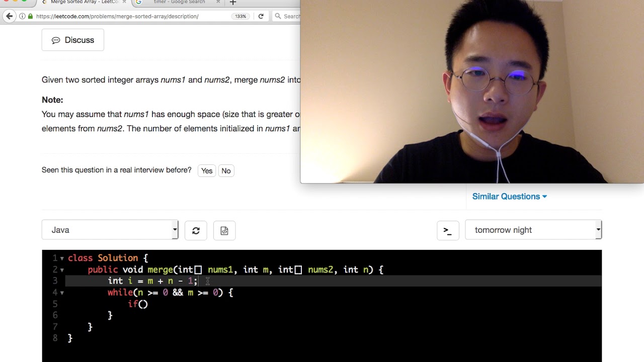The height and width of the screenshot is (362, 644).
Task: Open the tomorrow night theme dropdown
Action: (x=533, y=230)
